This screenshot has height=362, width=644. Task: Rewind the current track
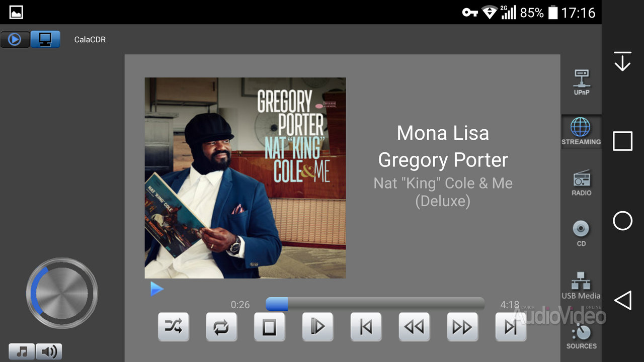[415, 327]
